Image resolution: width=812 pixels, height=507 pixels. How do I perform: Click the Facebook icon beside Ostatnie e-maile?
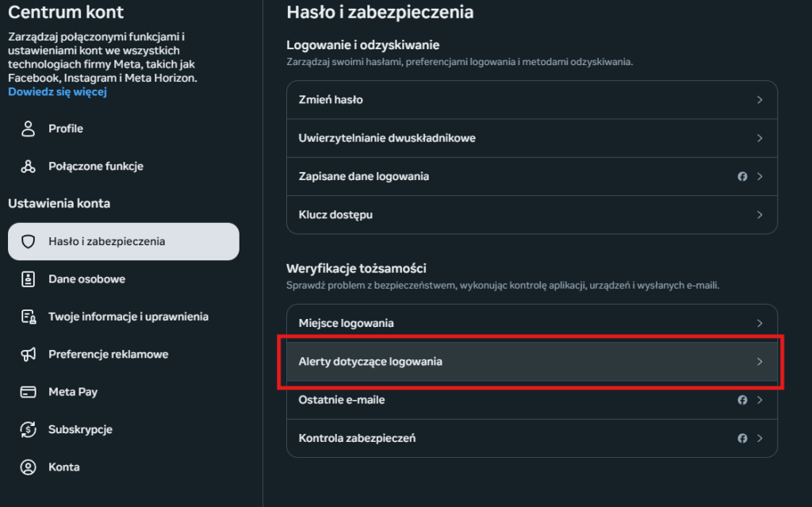[743, 399]
